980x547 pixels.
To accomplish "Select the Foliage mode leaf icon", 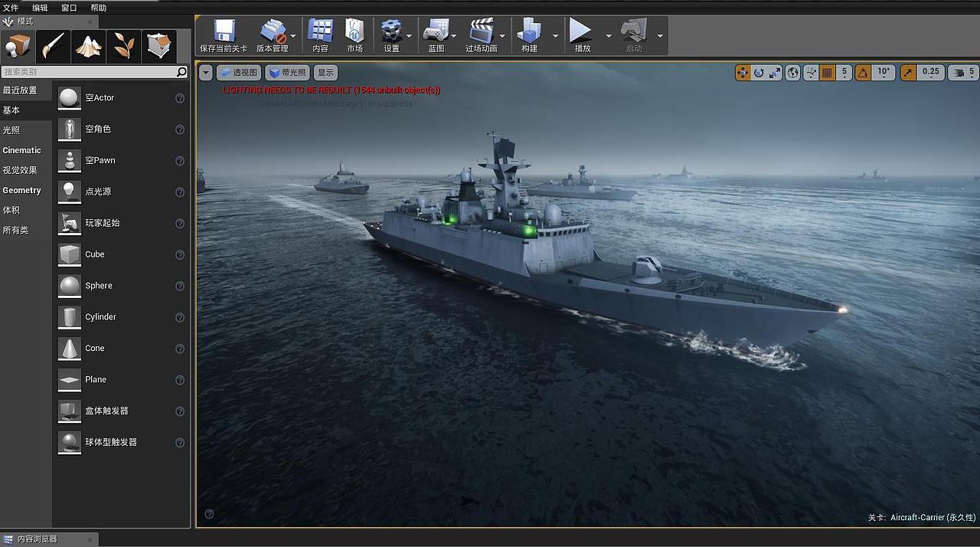I will (123, 46).
